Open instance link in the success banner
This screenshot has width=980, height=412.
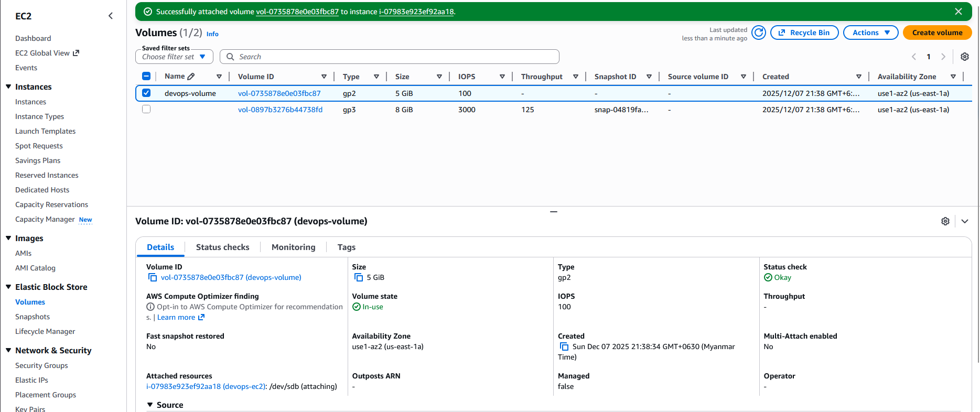[x=416, y=12]
